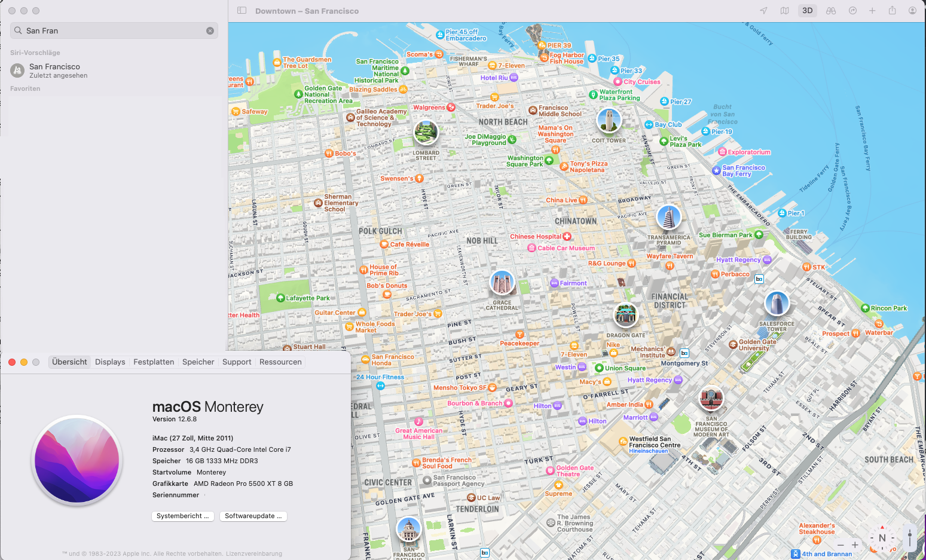Select the Mama's On Washington Square pin

click(x=555, y=149)
